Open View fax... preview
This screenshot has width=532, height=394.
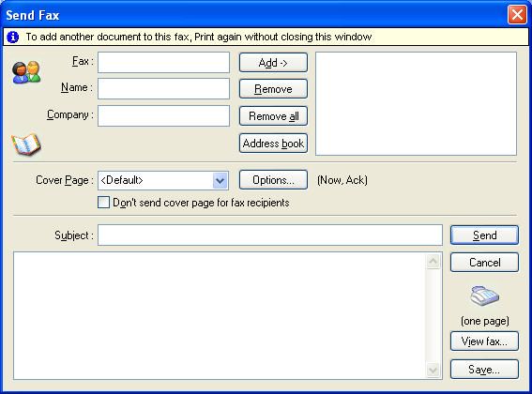click(x=484, y=341)
